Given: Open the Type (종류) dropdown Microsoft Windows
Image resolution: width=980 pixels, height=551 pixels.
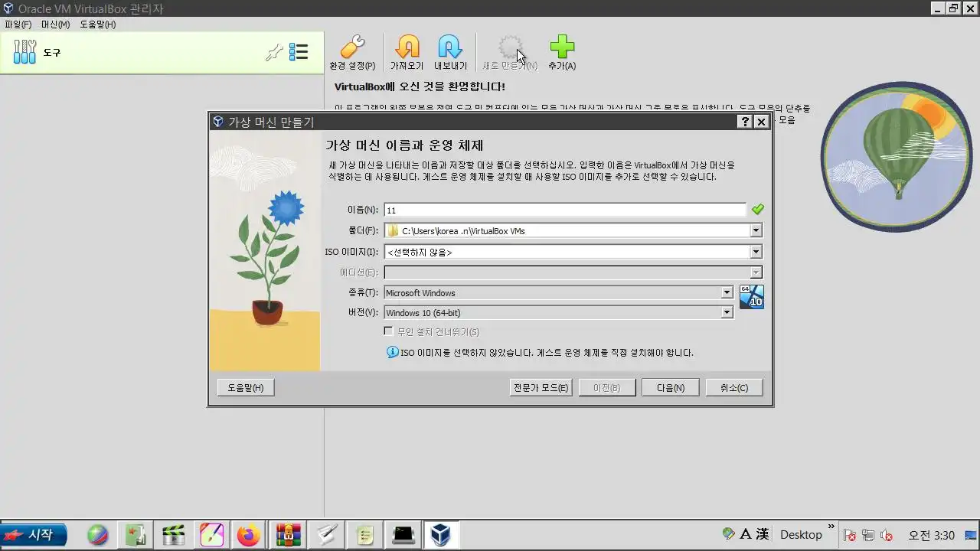Looking at the screenshot, I should (558, 292).
